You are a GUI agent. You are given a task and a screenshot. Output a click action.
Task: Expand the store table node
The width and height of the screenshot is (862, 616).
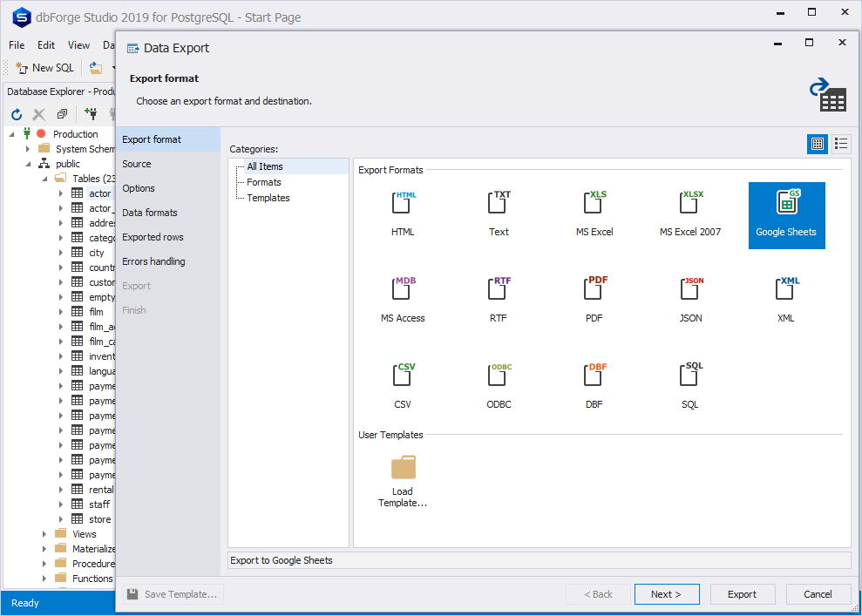[61, 519]
